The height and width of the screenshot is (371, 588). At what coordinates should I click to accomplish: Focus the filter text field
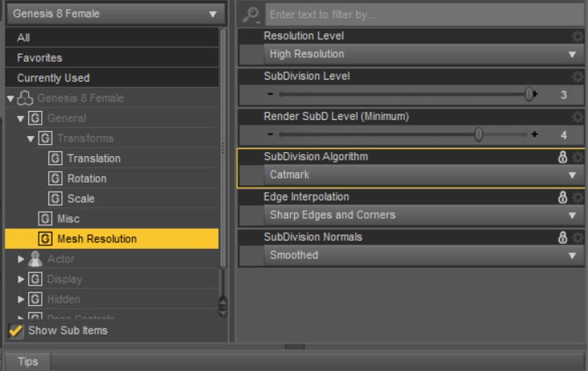tap(424, 14)
